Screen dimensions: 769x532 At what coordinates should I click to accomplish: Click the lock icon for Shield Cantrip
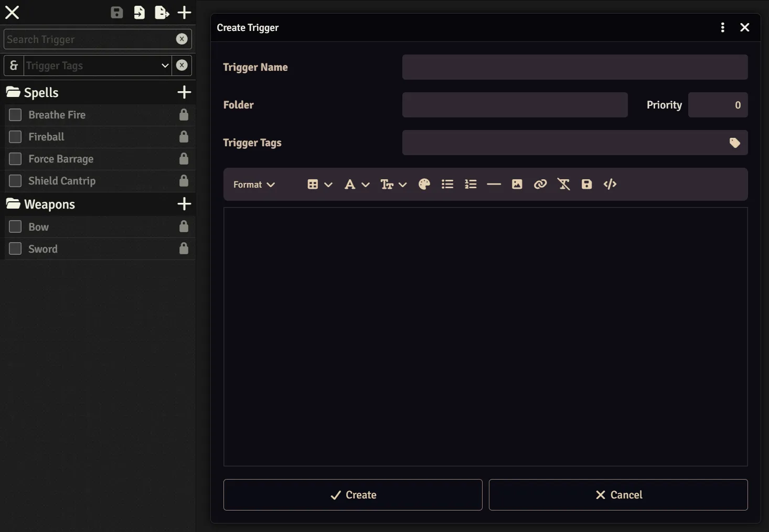coord(184,180)
